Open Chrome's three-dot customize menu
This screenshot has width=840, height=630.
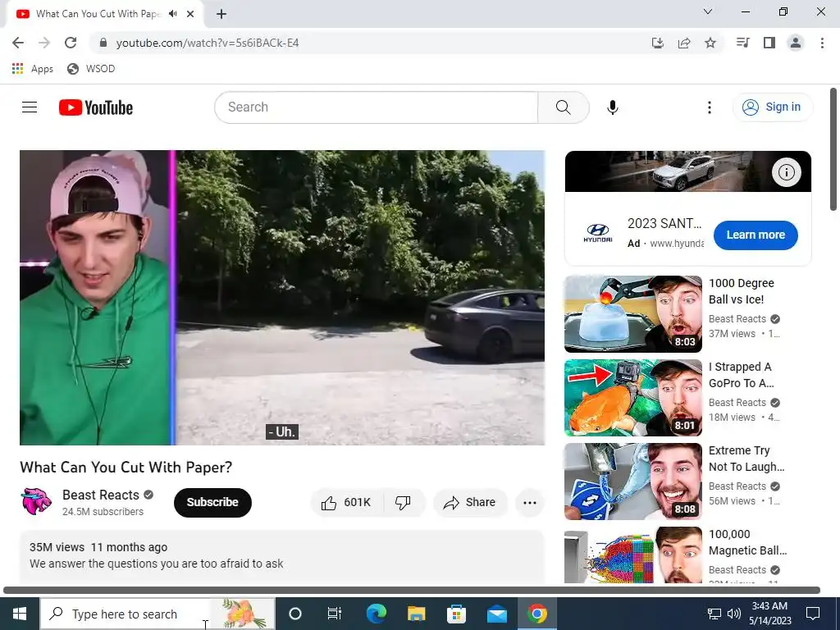click(x=822, y=43)
